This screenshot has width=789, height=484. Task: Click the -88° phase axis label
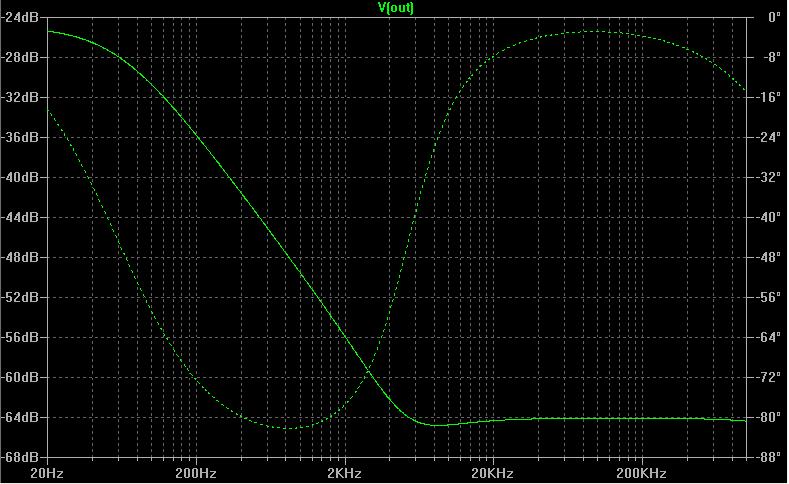pos(767,457)
